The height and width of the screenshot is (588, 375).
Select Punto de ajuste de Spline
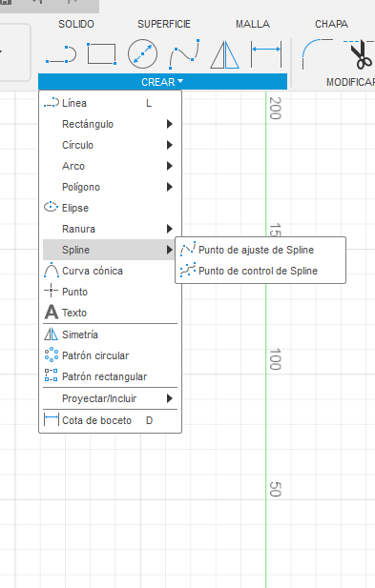[260, 250]
